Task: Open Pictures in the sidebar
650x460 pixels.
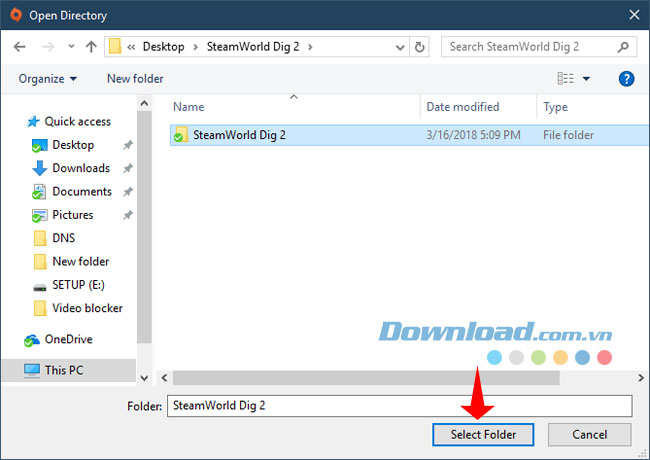Action: click(73, 215)
